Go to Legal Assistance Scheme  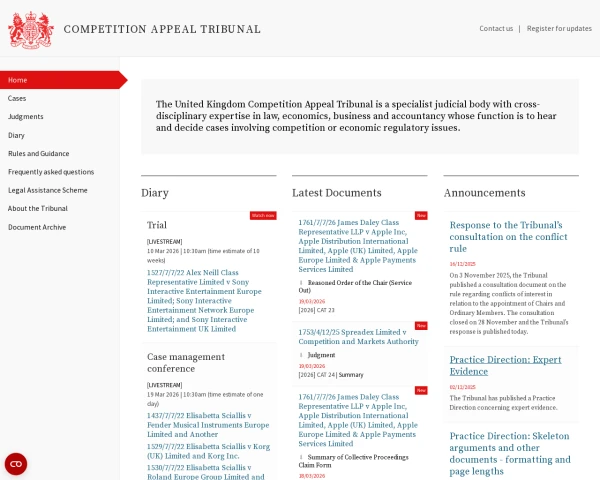pyautogui.click(x=47, y=190)
